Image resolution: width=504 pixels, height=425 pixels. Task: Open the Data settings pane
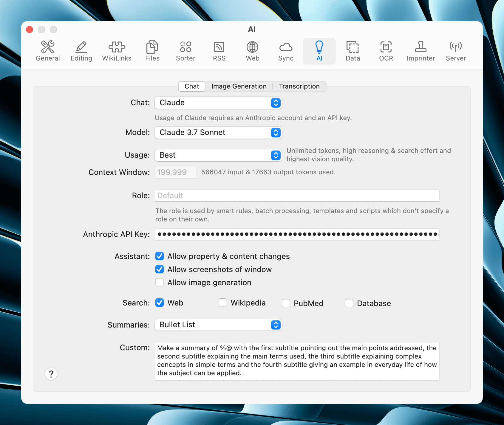coord(353,51)
